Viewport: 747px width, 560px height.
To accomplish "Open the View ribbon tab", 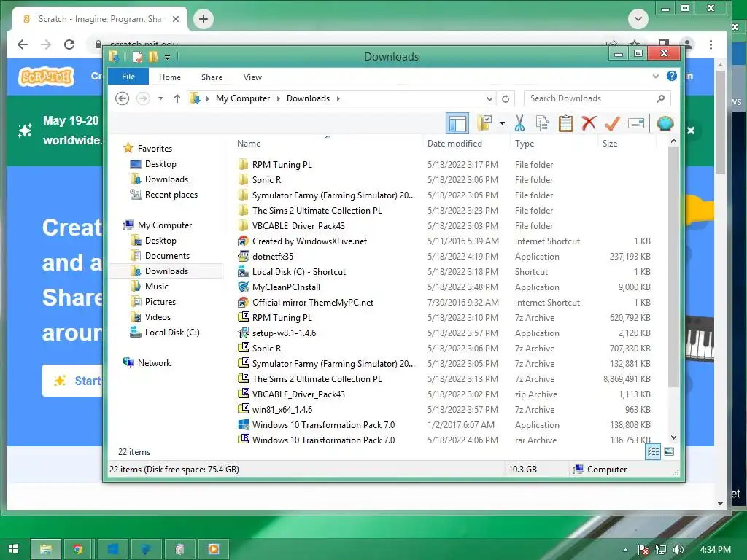I will coord(252,77).
